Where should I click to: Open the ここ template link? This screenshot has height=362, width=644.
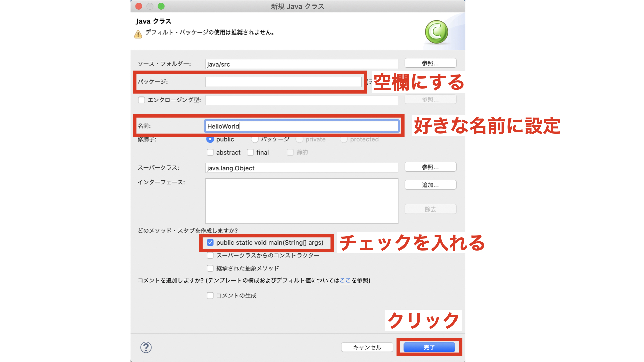(x=345, y=280)
